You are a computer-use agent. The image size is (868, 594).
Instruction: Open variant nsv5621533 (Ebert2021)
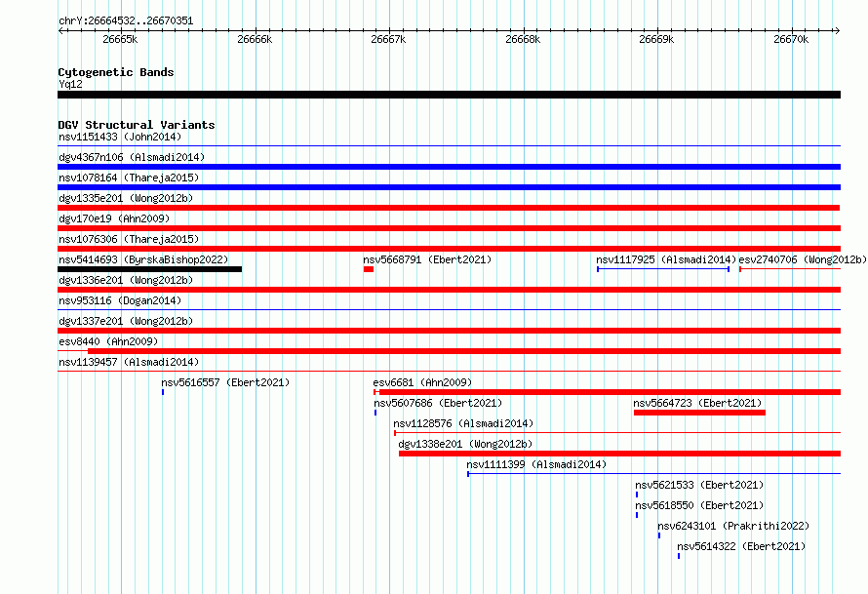tap(699, 485)
